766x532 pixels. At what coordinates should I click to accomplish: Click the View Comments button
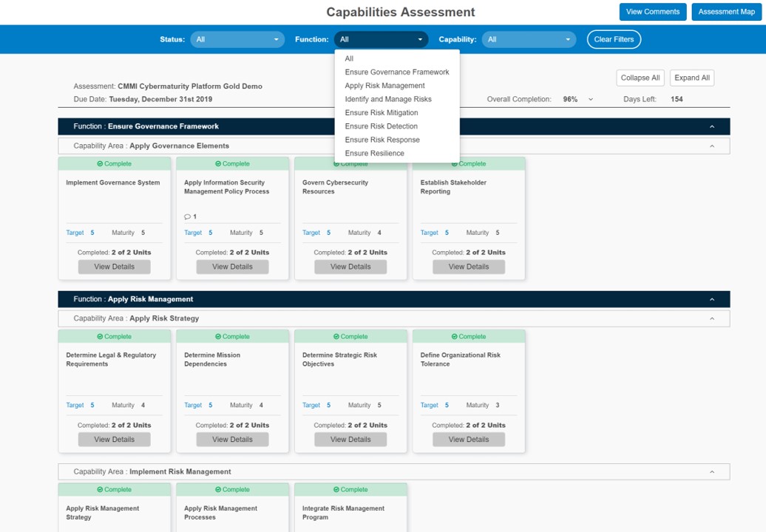652,11
